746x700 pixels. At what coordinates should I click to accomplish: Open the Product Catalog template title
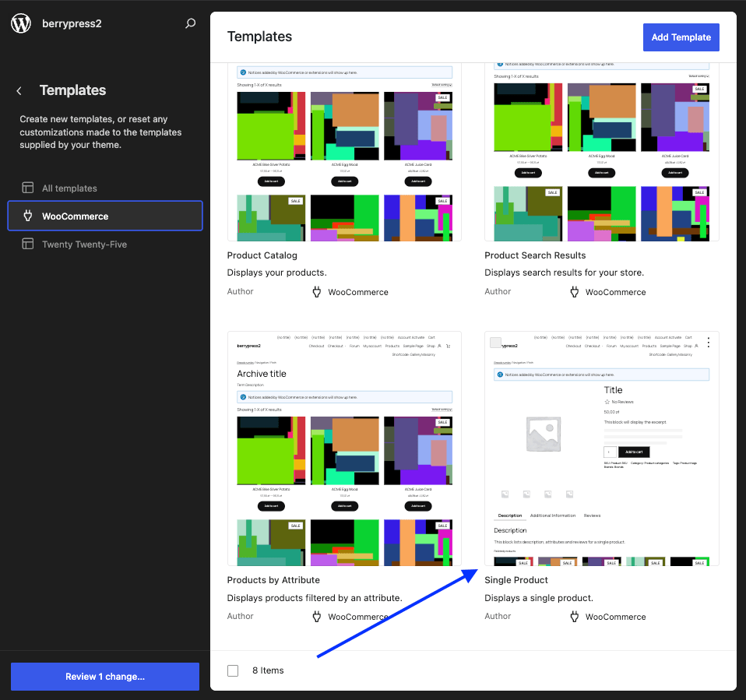click(x=262, y=255)
